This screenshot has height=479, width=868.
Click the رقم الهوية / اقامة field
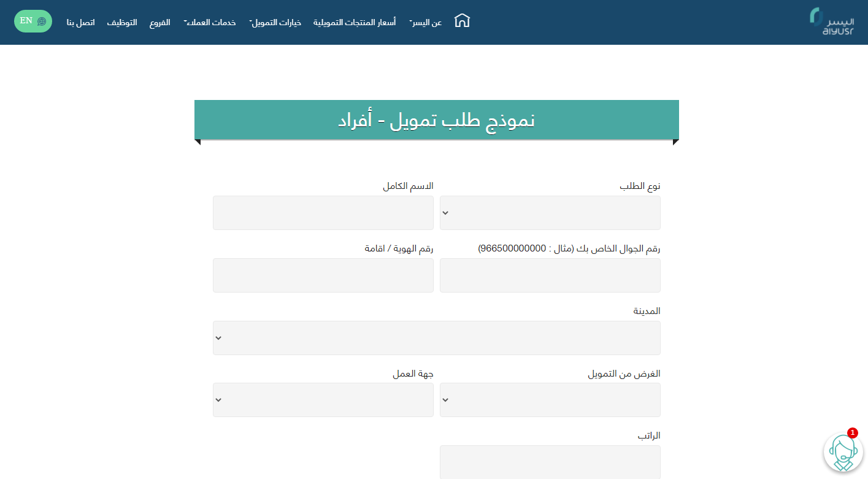point(323,275)
